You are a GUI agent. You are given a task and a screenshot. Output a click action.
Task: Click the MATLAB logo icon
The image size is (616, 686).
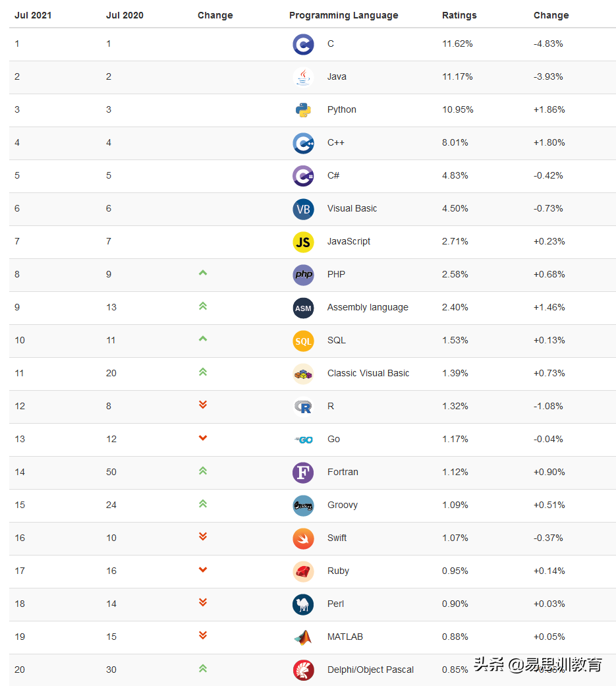(303, 637)
